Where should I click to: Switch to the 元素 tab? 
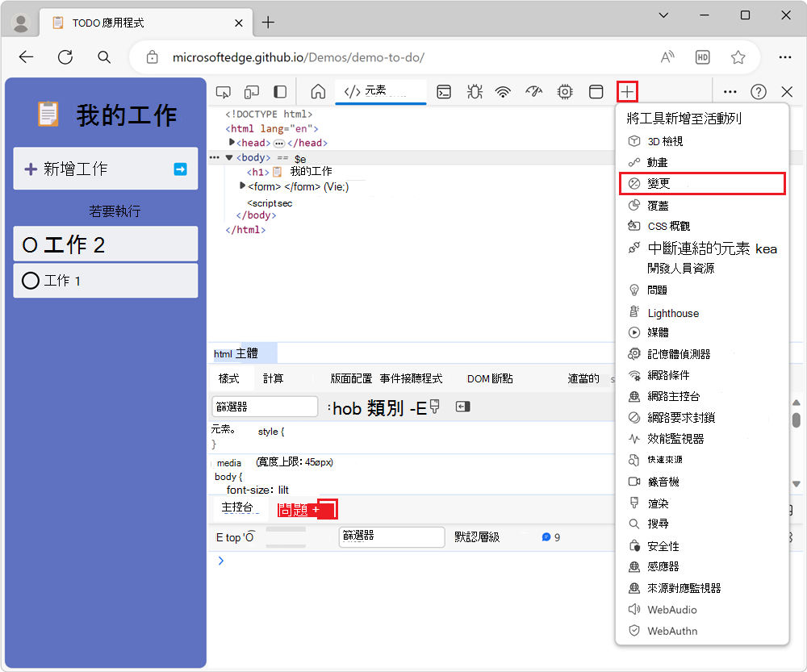click(380, 92)
